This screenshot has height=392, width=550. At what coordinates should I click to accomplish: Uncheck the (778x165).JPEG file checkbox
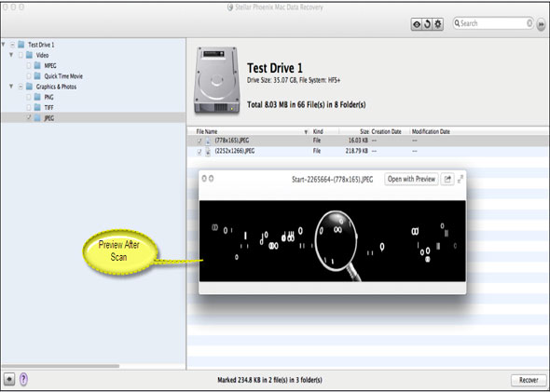(x=199, y=142)
